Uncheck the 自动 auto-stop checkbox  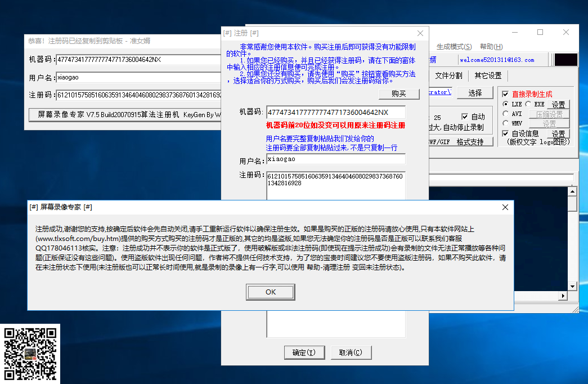464,117
